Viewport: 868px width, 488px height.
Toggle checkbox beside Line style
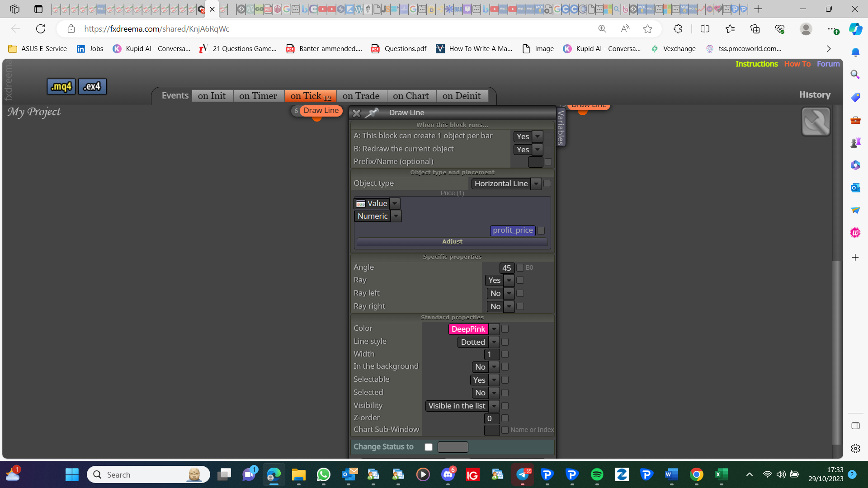tap(505, 342)
